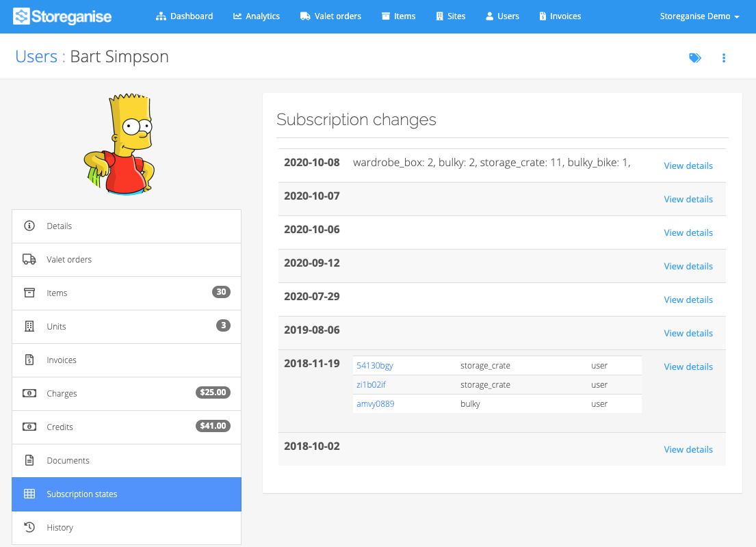Select Valet orders in the sidebar

point(127,260)
